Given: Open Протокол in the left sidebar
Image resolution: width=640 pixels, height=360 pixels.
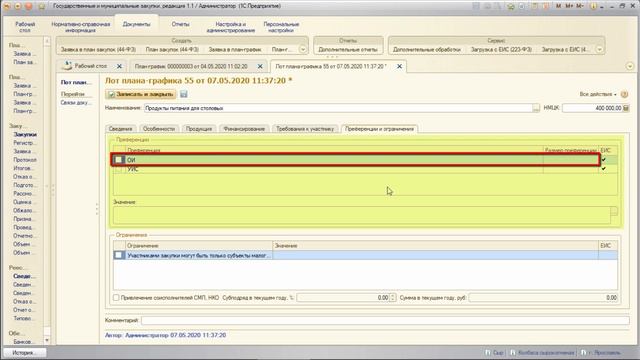Looking at the screenshot, I should tap(25, 160).
